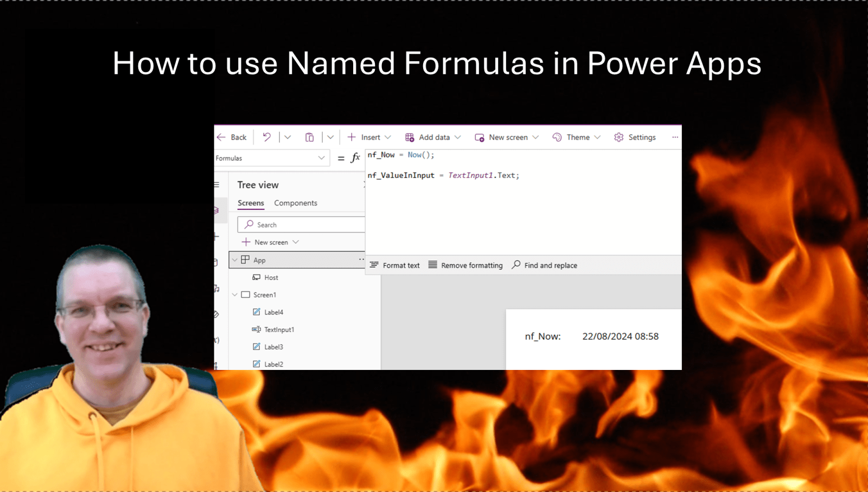This screenshot has height=492, width=868.
Task: Switch to the Components tab
Action: pos(295,202)
